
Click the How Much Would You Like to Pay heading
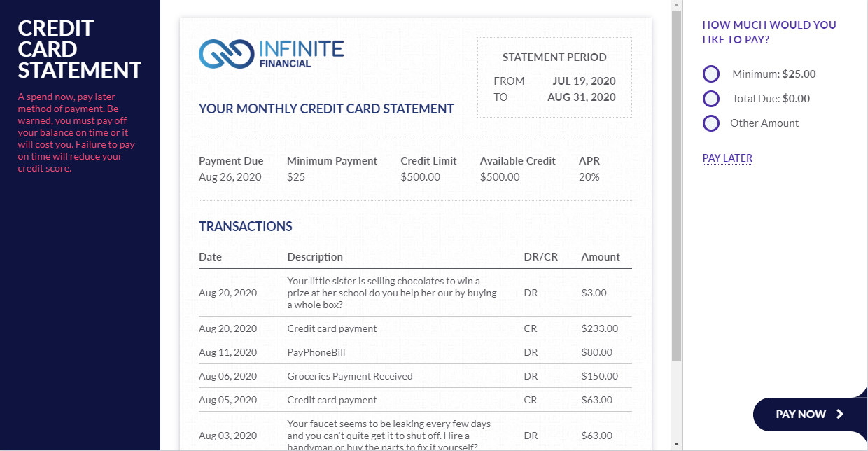coord(769,32)
